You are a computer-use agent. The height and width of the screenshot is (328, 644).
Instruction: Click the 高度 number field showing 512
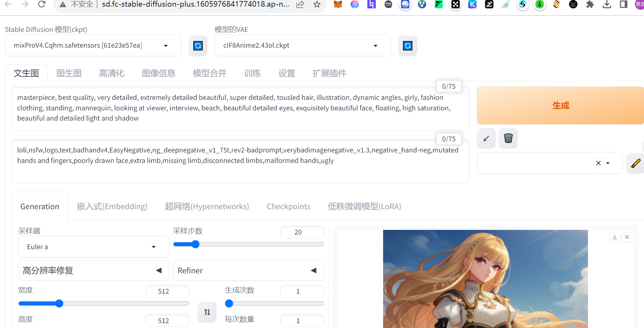tap(167, 321)
